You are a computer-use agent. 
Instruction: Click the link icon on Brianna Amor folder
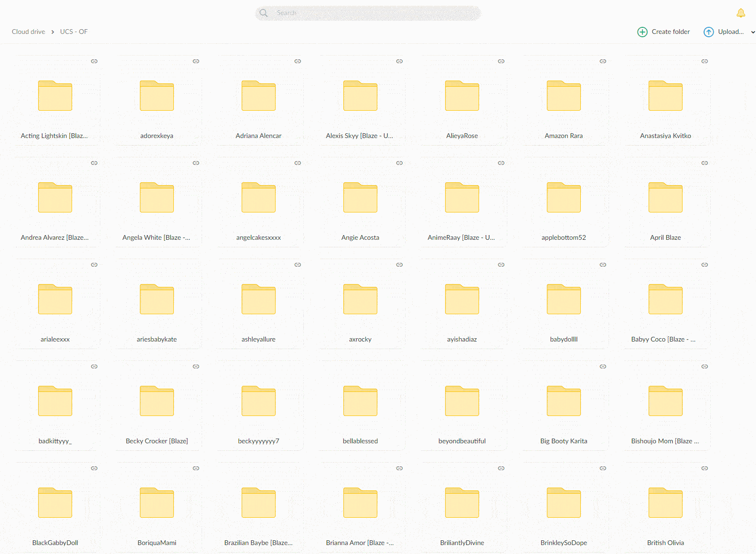coord(399,468)
